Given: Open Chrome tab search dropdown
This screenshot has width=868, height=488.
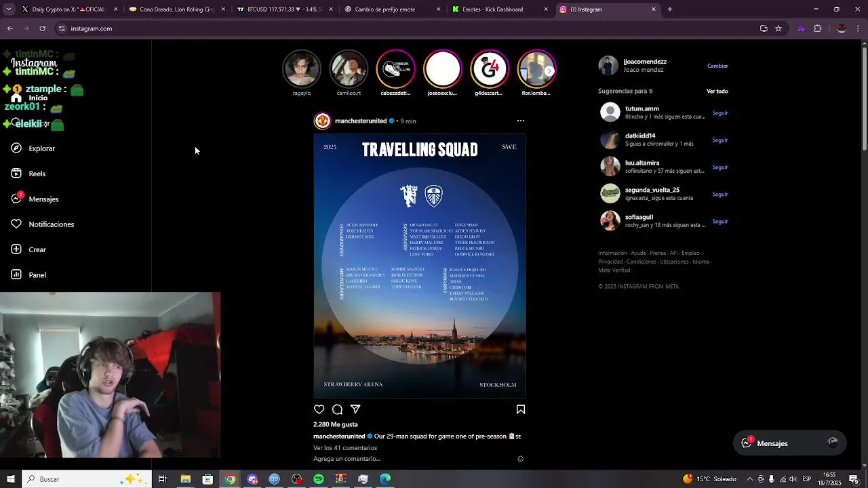Looking at the screenshot, I should tap(8, 9).
